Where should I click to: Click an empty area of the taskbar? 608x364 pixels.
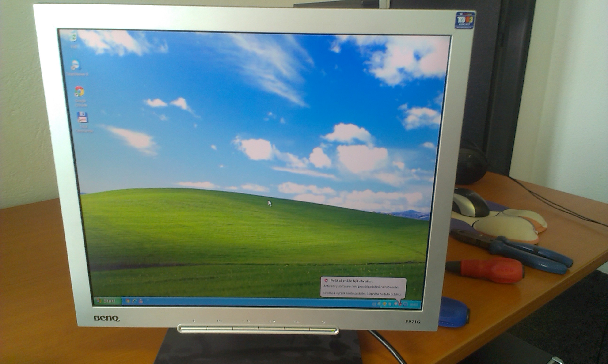pyautogui.click(x=245, y=302)
